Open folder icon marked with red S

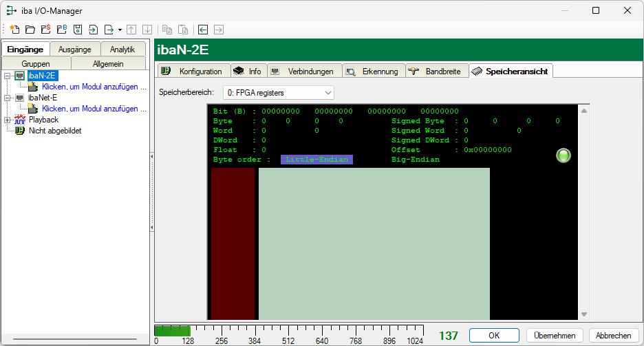pyautogui.click(x=46, y=30)
